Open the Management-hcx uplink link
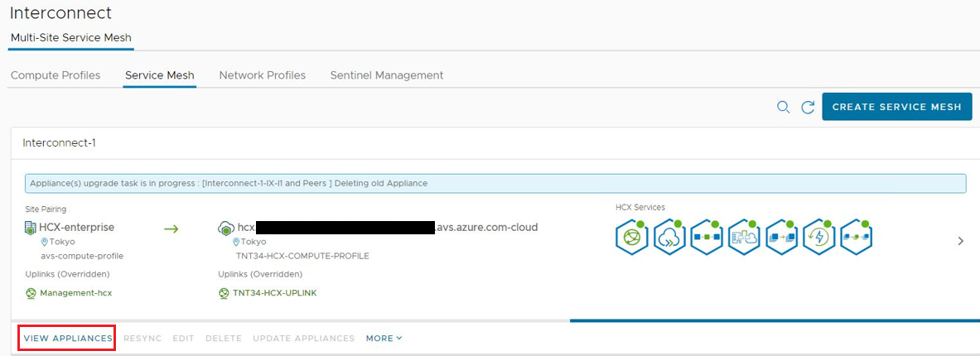980x356 pixels. pos(75,293)
